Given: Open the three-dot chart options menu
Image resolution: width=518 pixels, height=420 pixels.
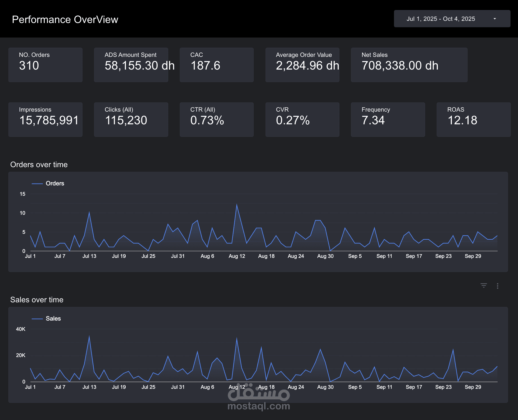Looking at the screenshot, I should (x=498, y=286).
